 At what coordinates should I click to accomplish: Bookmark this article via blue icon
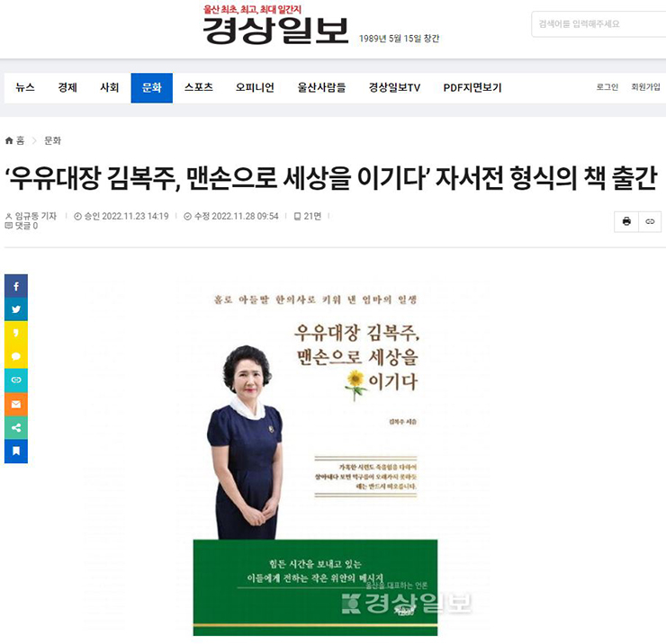coord(16,452)
